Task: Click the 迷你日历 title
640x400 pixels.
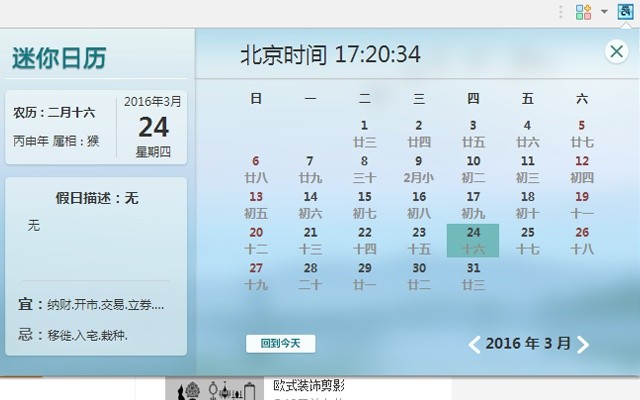Action: click(59, 59)
